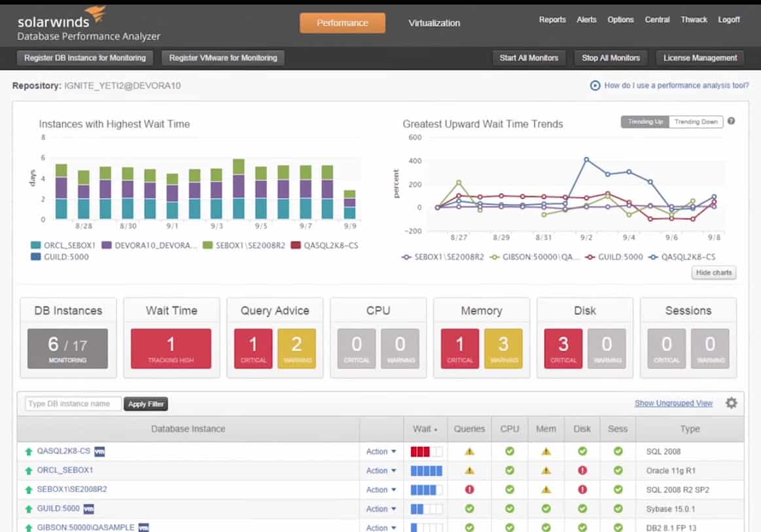Screen dimensions: 761x532
Task: Open the Action dropdown for QASQL2K8-CS
Action: [x=381, y=452]
